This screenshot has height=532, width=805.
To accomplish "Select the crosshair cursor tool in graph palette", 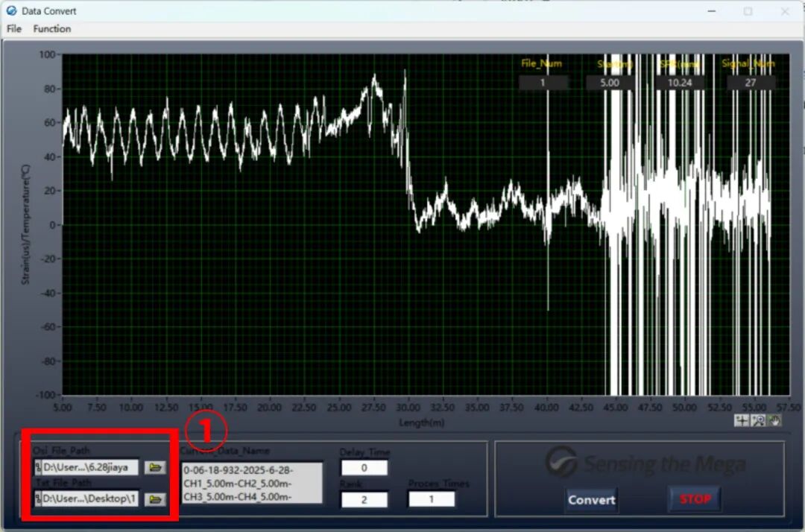I will click(742, 421).
